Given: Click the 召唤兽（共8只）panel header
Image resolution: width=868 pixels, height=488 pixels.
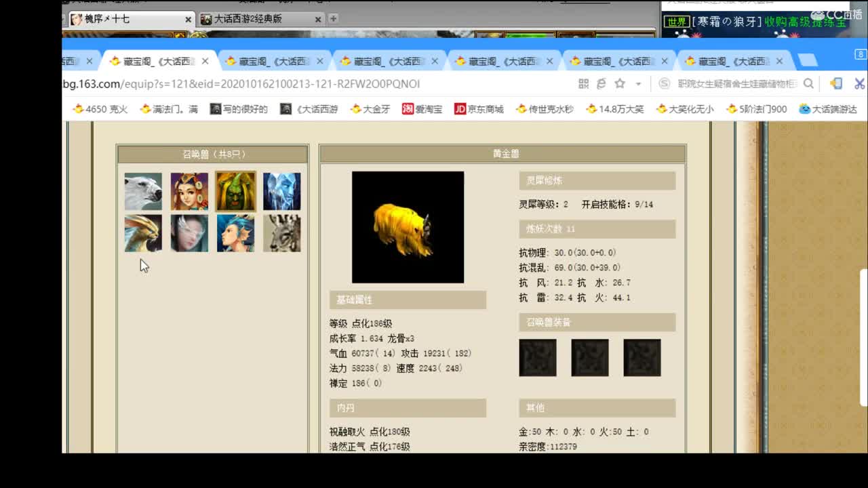Looking at the screenshot, I should (213, 155).
